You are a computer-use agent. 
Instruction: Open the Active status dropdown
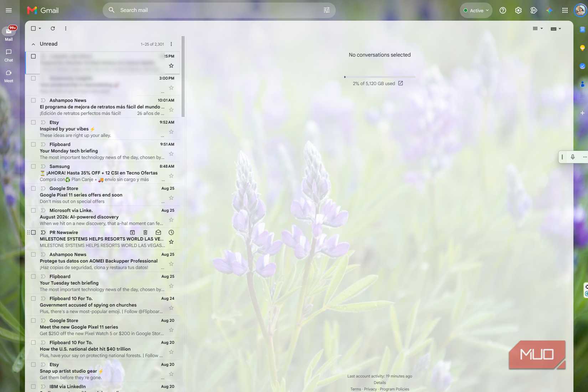click(x=476, y=10)
